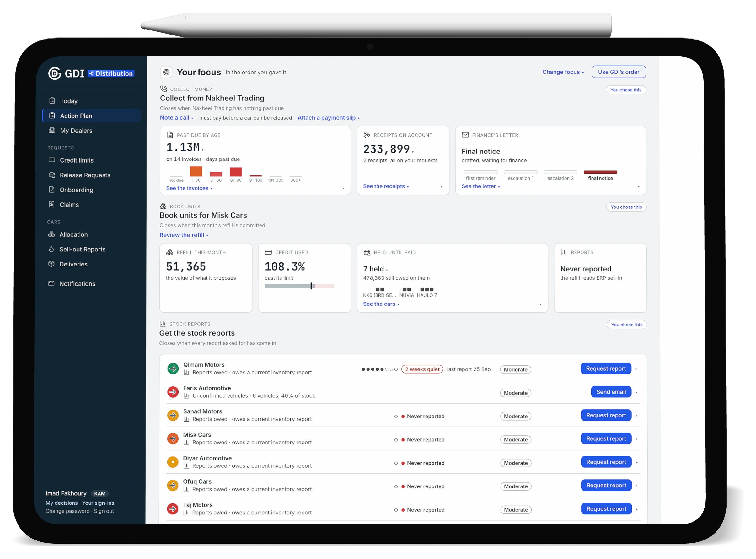
Task: Click Faris Automotive red arrow status icon
Action: coord(173,392)
